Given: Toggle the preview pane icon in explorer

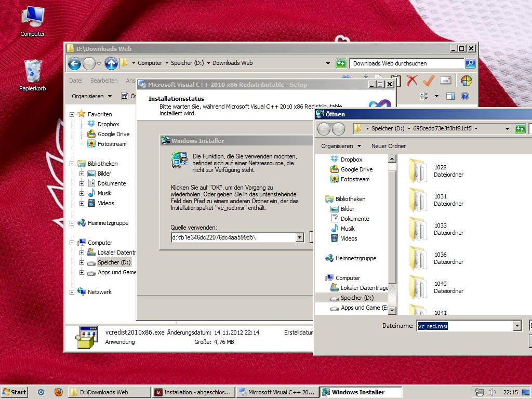Looking at the screenshot, I should pos(450,96).
